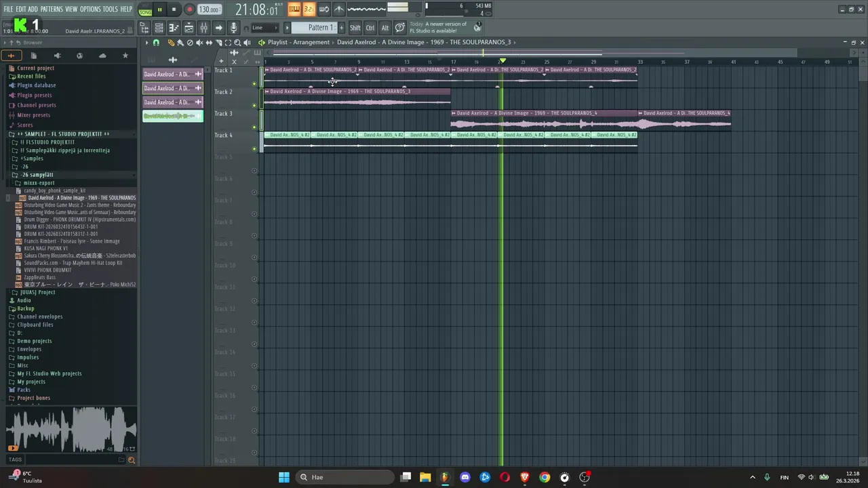This screenshot has width=868, height=488.
Task: Mute Track 3 using its green LED
Action: point(254,127)
